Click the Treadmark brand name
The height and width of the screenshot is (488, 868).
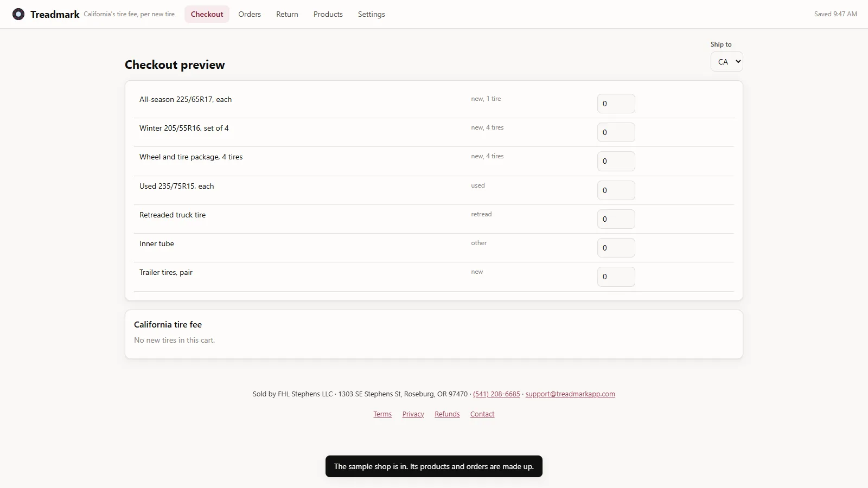click(55, 14)
